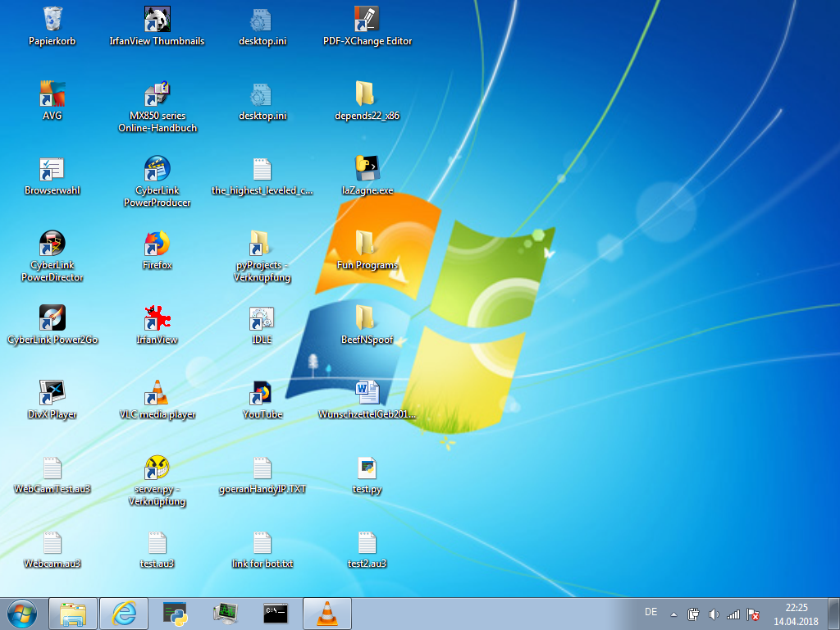Select the IDLE desktop shortcut
840x630 pixels.
tap(262, 325)
